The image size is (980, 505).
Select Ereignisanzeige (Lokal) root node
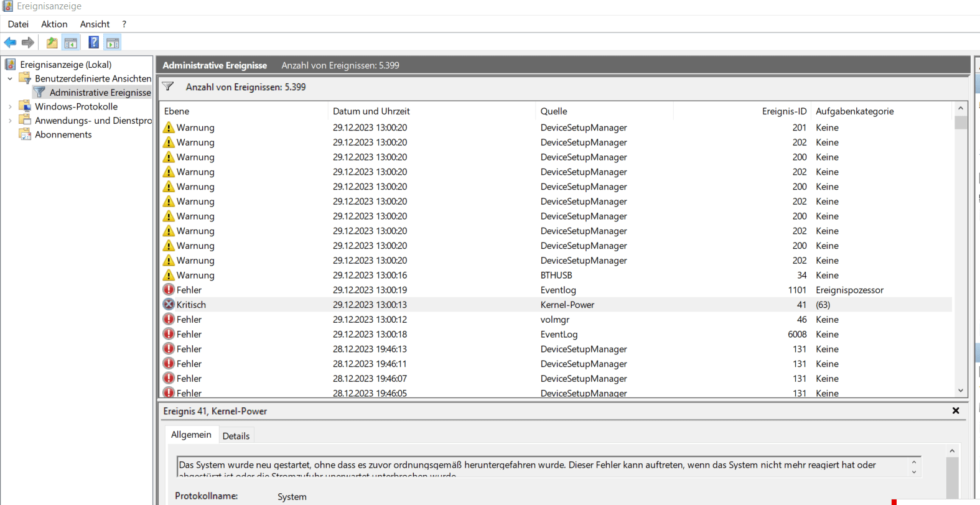[65, 64]
